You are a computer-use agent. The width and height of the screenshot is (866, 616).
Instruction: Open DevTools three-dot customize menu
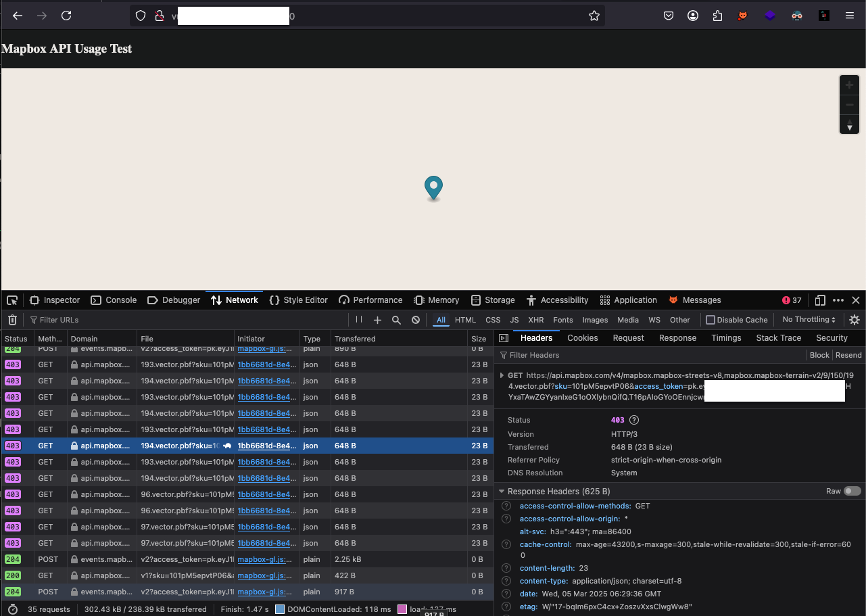[x=838, y=300]
